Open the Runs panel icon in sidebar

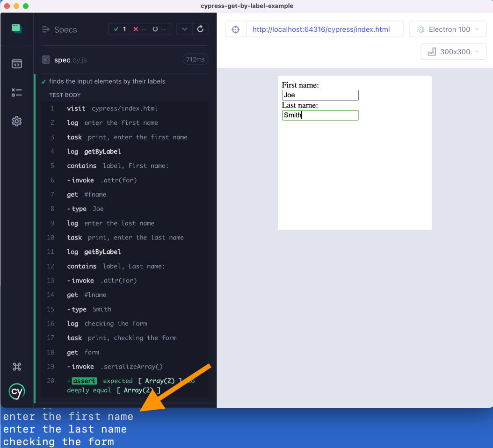[17, 93]
